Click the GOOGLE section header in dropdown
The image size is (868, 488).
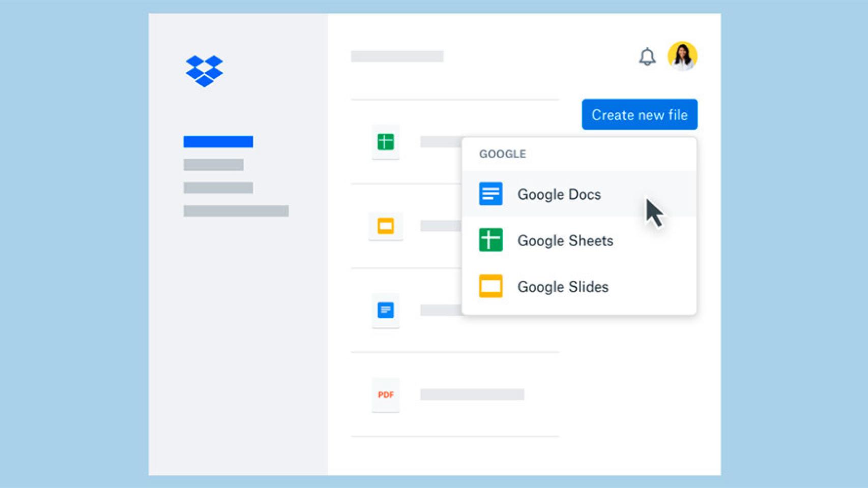pyautogui.click(x=502, y=154)
